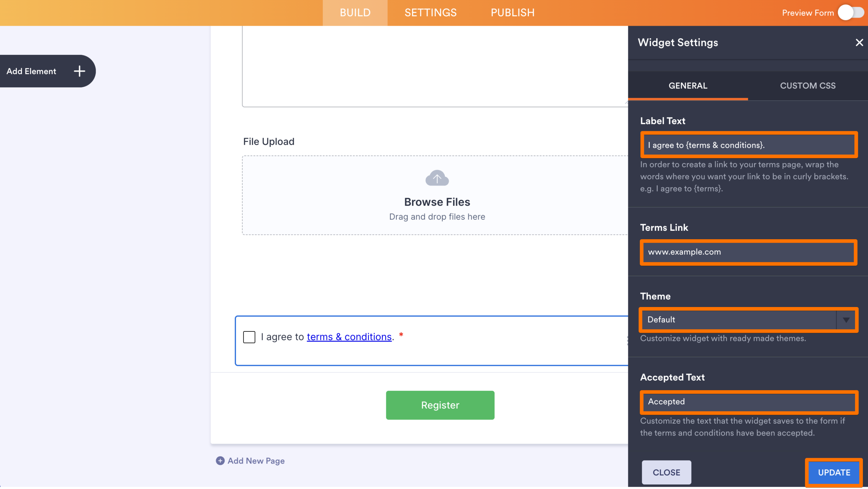
Task: Click the cloud upload icon in File Upload
Action: (437, 178)
